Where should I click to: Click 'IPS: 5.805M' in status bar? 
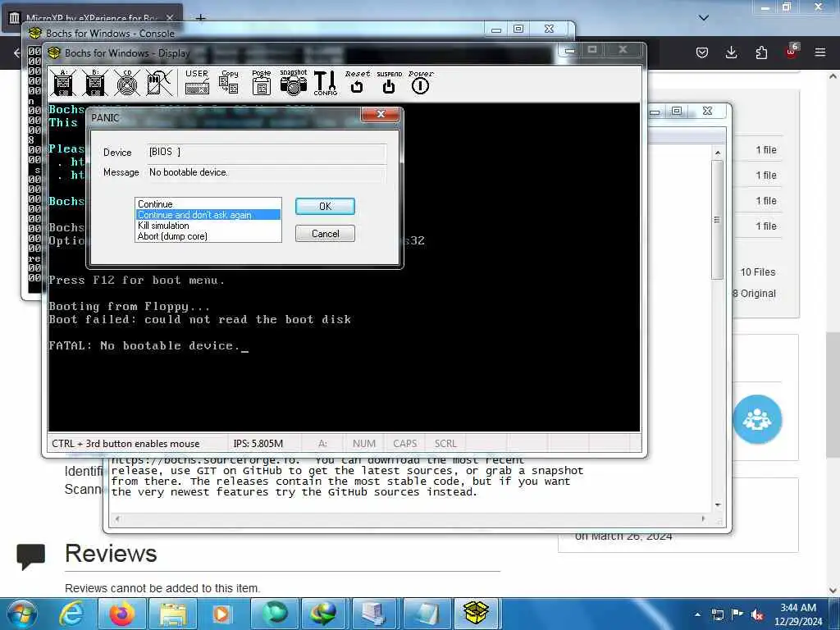pyautogui.click(x=258, y=444)
